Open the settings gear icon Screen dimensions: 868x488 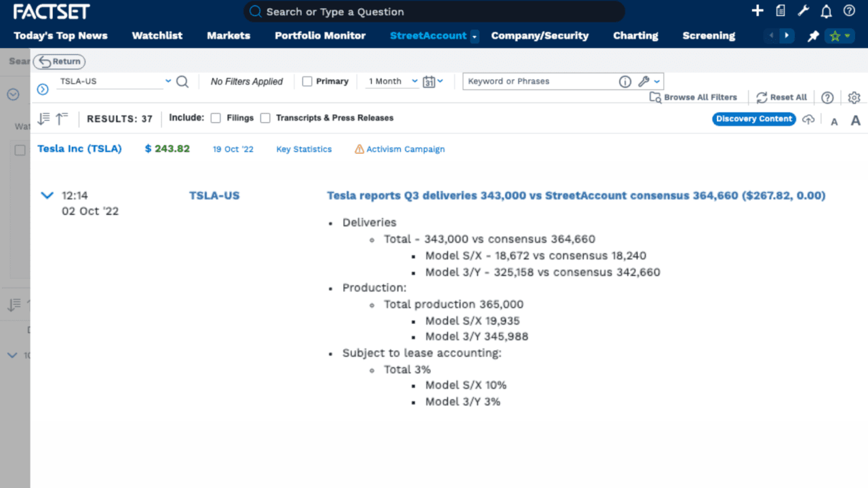854,98
